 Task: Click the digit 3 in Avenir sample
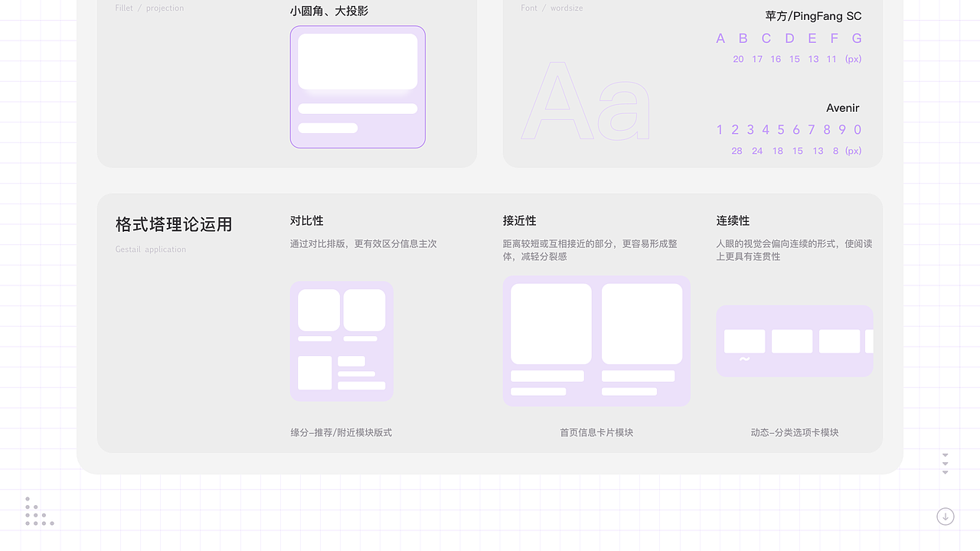pyautogui.click(x=750, y=130)
